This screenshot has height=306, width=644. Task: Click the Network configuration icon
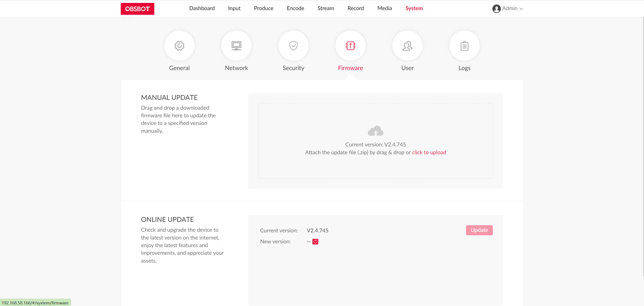pyautogui.click(x=236, y=45)
